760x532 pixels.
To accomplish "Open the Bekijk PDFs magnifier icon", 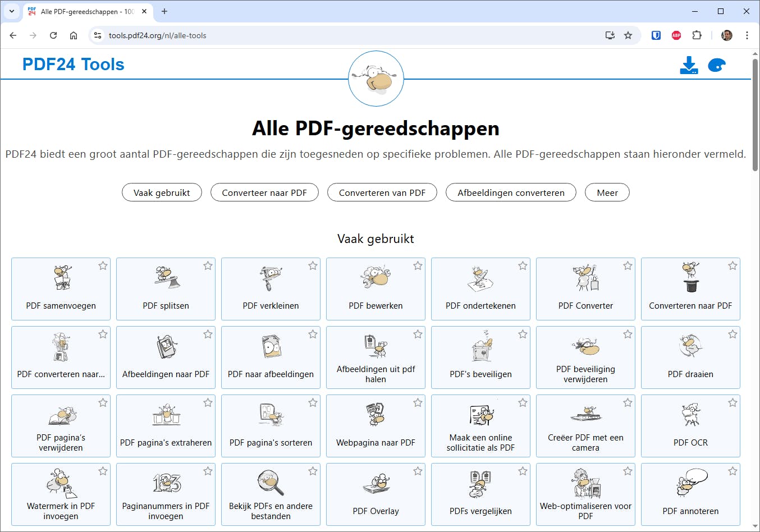I will pos(271,483).
